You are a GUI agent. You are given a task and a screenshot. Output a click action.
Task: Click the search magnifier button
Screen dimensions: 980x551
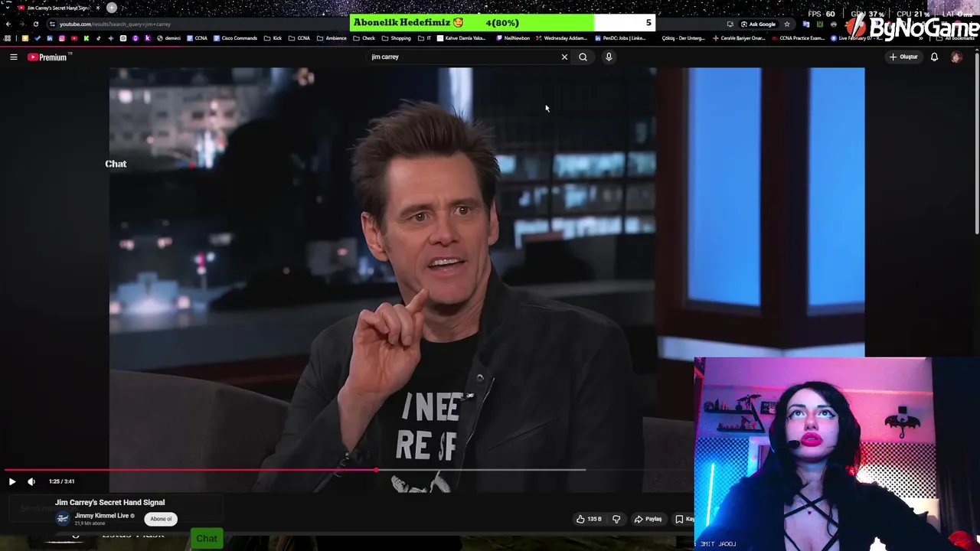[x=583, y=57]
